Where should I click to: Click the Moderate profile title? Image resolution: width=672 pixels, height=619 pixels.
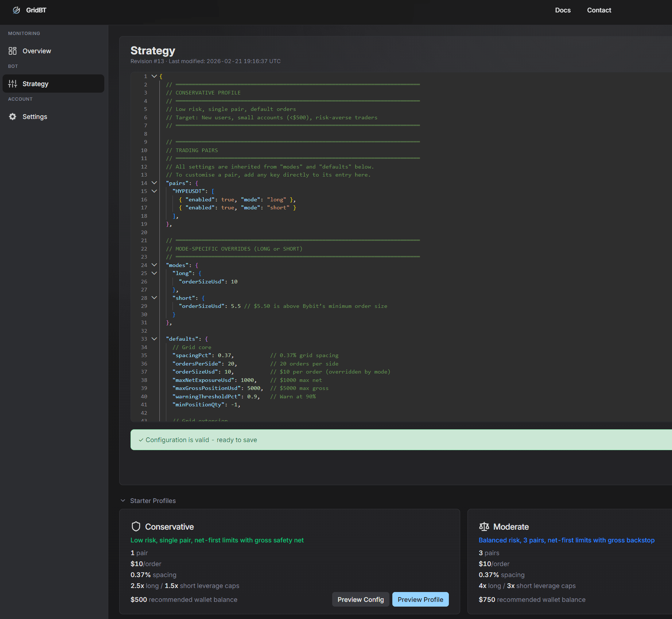pyautogui.click(x=511, y=527)
